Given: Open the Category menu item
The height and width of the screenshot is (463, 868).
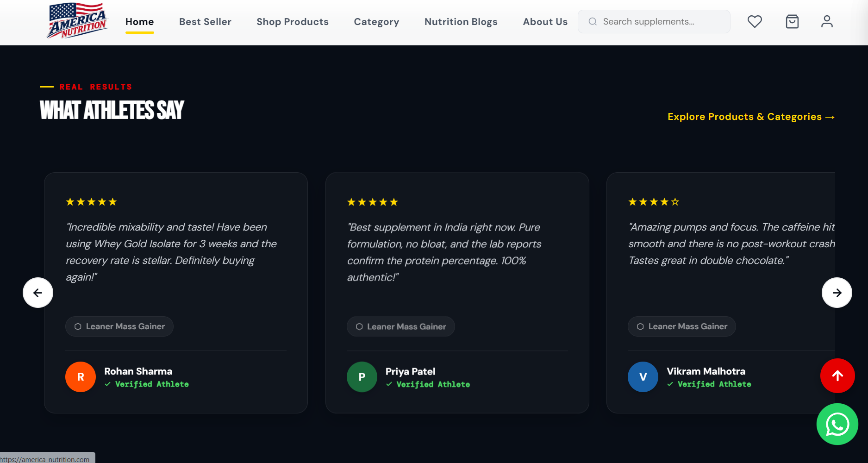Looking at the screenshot, I should tap(376, 22).
